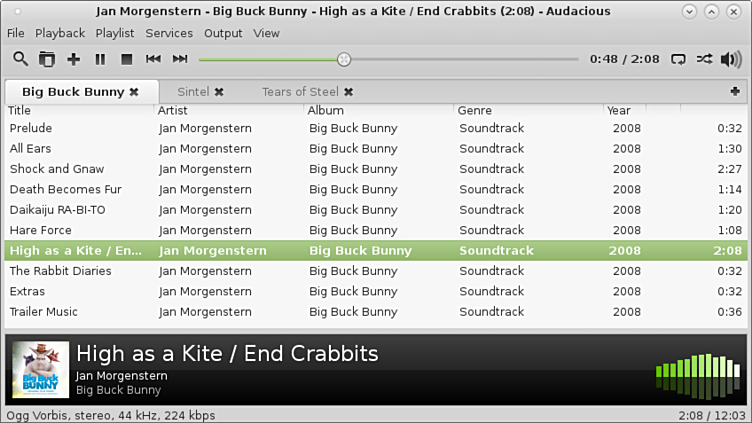
Task: Click the add files plus icon
Action: pyautogui.click(x=74, y=59)
